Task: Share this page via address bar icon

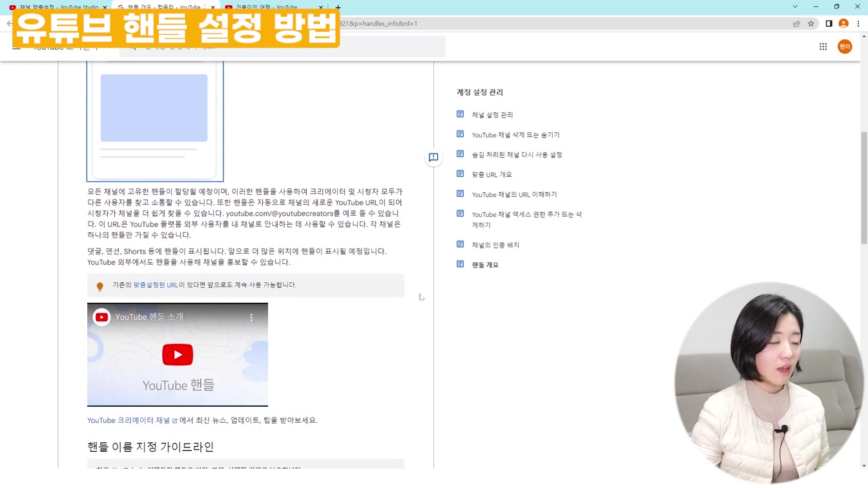Action: [x=796, y=24]
